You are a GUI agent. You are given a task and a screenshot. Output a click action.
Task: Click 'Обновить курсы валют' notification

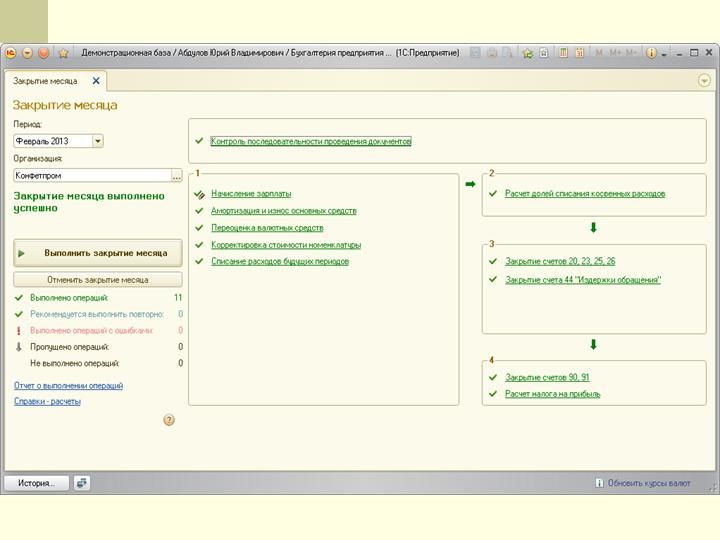(x=649, y=483)
